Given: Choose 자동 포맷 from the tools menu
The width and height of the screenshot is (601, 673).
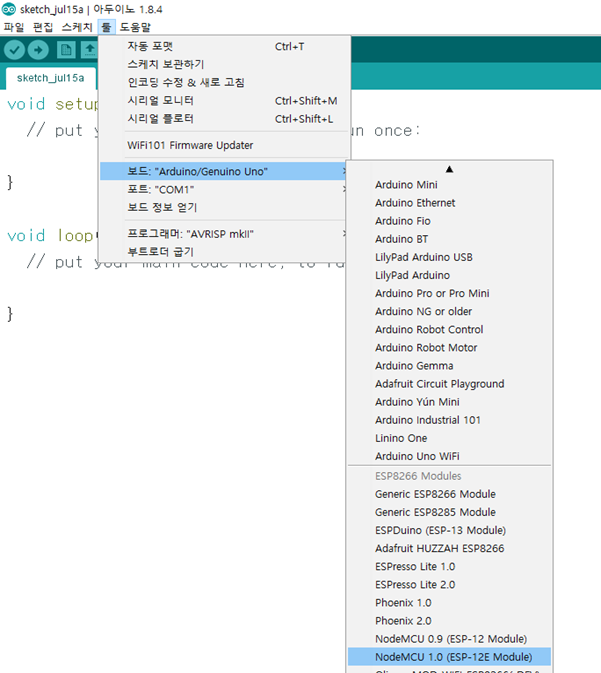Looking at the screenshot, I should 225,46.
